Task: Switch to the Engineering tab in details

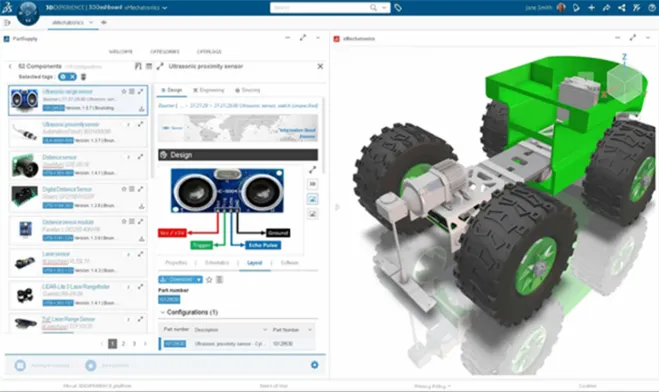Action: click(208, 90)
